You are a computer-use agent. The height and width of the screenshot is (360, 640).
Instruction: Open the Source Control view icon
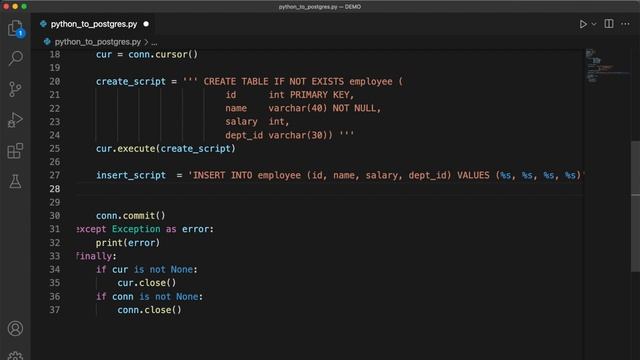tap(16, 89)
